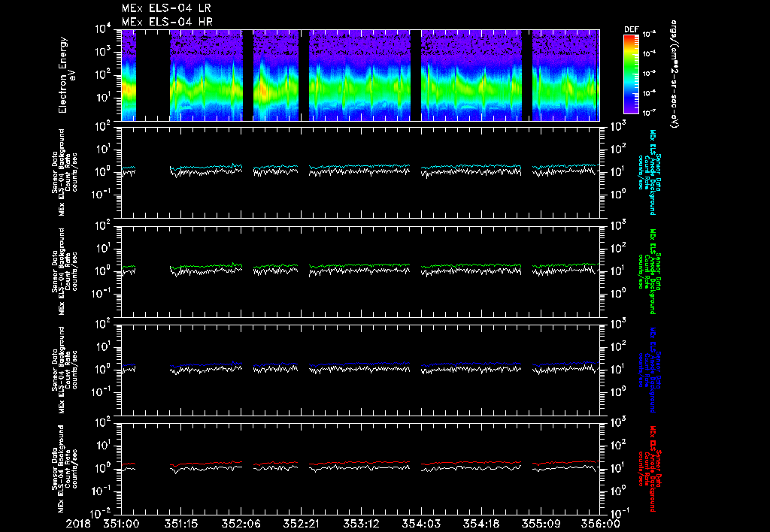This screenshot has width=770, height=532.
Task: Click the '2018' year label on time axis
Action: 78,524
